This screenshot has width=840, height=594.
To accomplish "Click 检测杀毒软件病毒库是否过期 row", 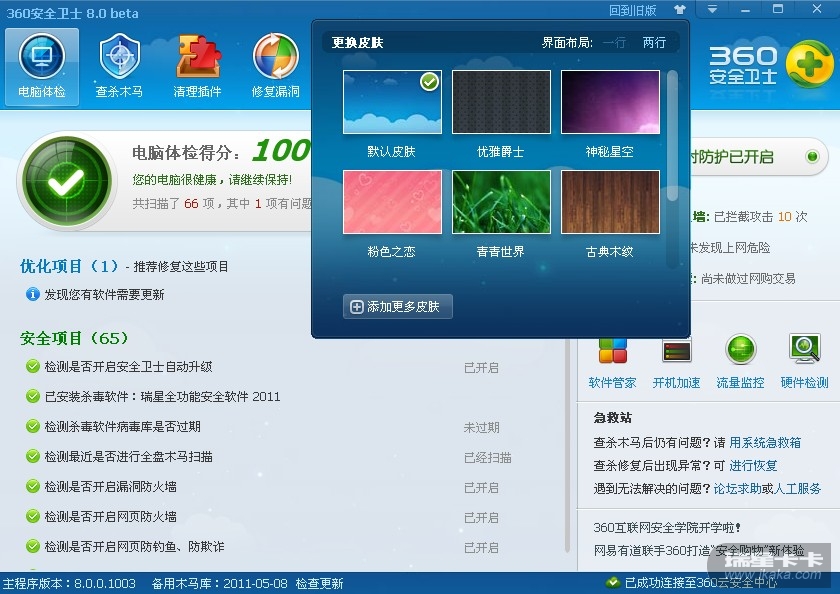I will [x=262, y=427].
